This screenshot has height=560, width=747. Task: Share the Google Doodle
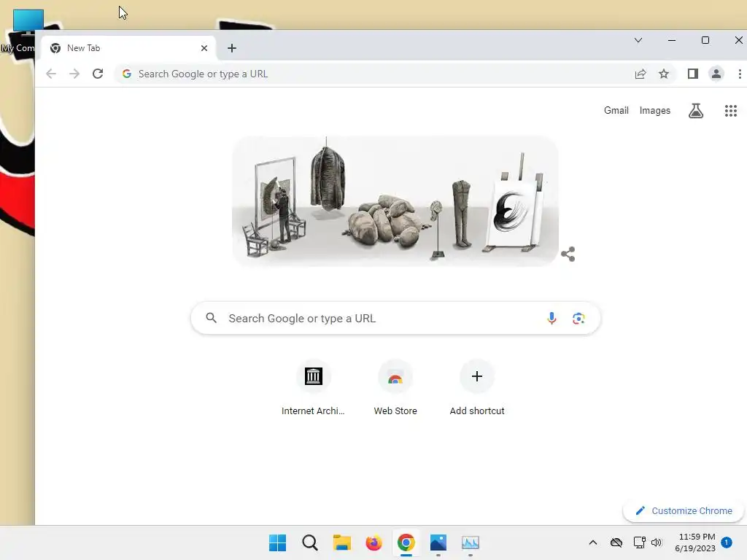568,254
